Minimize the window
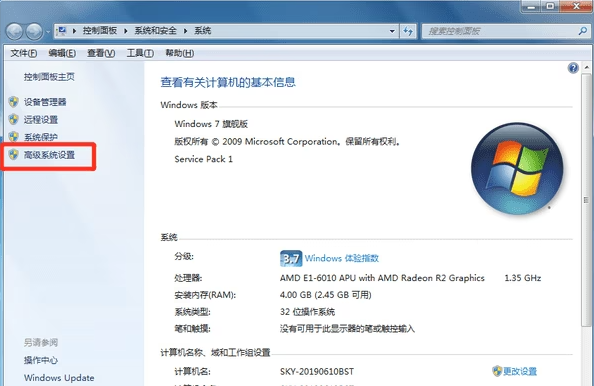This screenshot has width=594, height=386. pos(531,6)
